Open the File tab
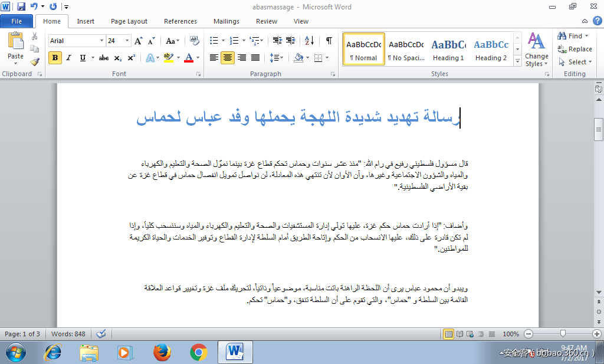 click(17, 20)
